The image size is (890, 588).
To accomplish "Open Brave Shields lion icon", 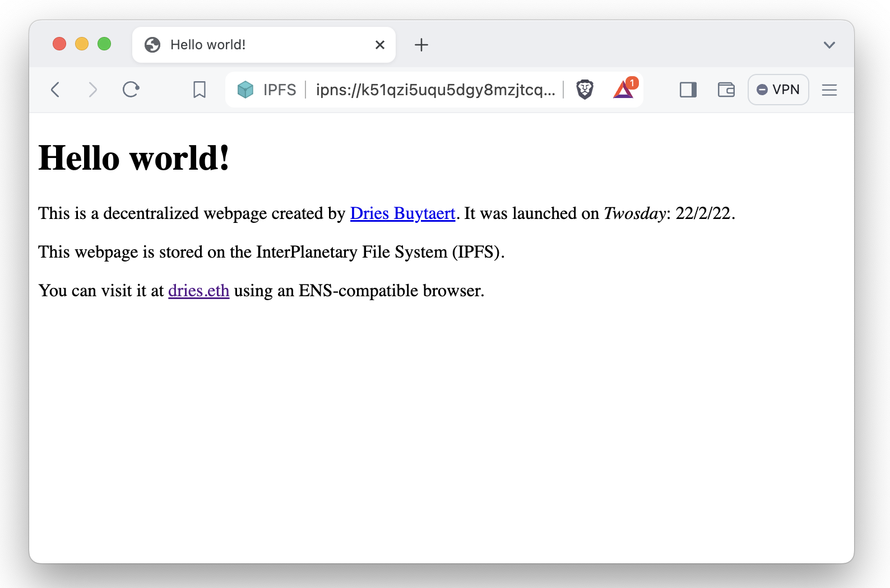I will tap(585, 90).
